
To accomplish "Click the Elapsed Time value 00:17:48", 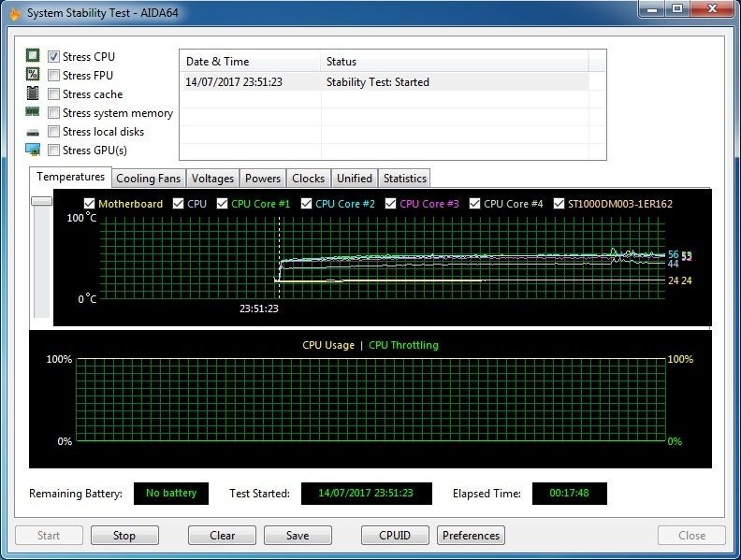I will pyautogui.click(x=570, y=494).
